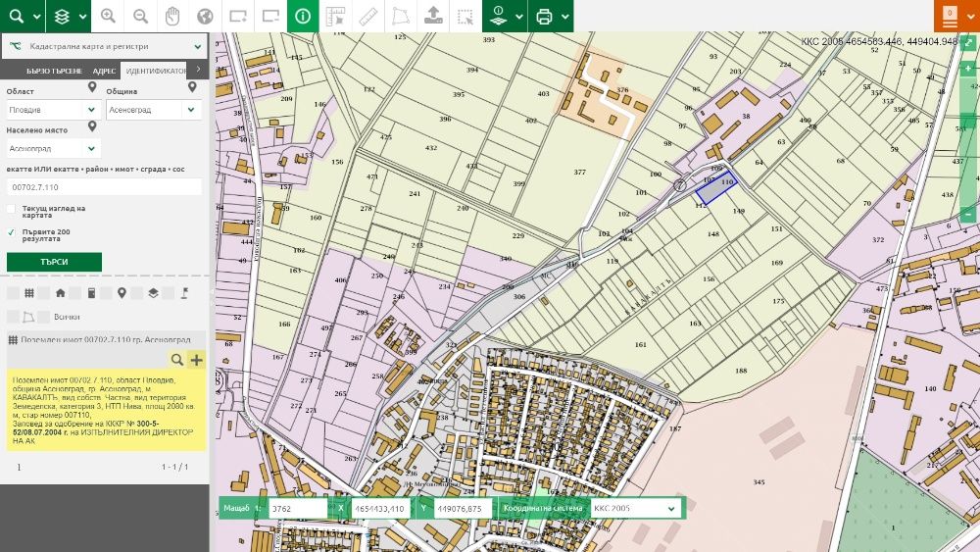Expand the orange cart dropdown arrow
980x552 pixels.
[970, 17]
